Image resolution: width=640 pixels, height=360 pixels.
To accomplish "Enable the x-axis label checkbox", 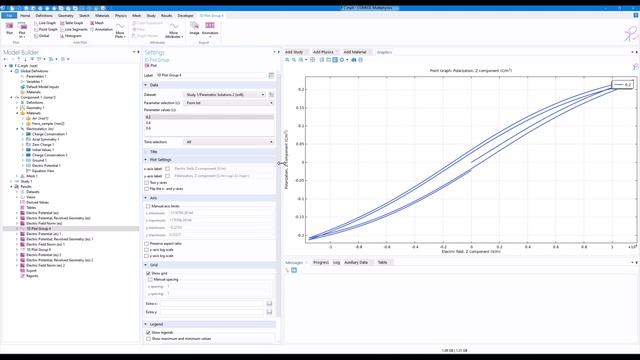I will click(167, 169).
